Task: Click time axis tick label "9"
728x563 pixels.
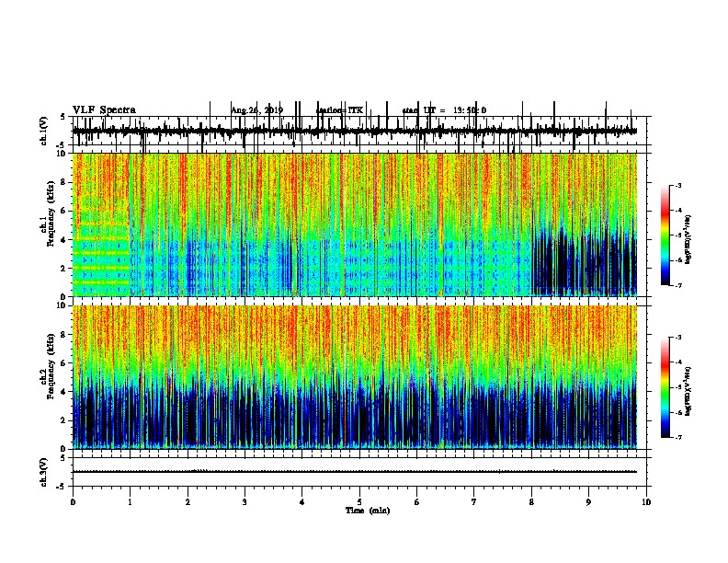Action: click(588, 502)
